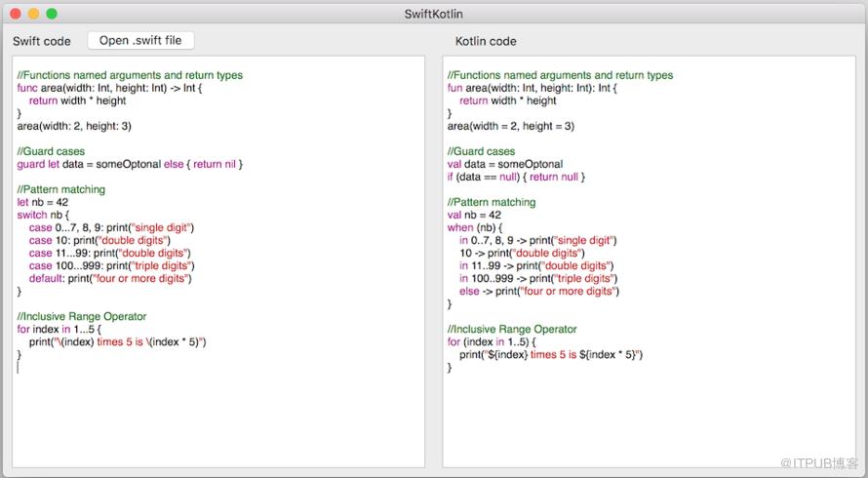Click the 'Kotlin code' label
Image resolution: width=868 pixels, height=478 pixels.
click(x=486, y=41)
